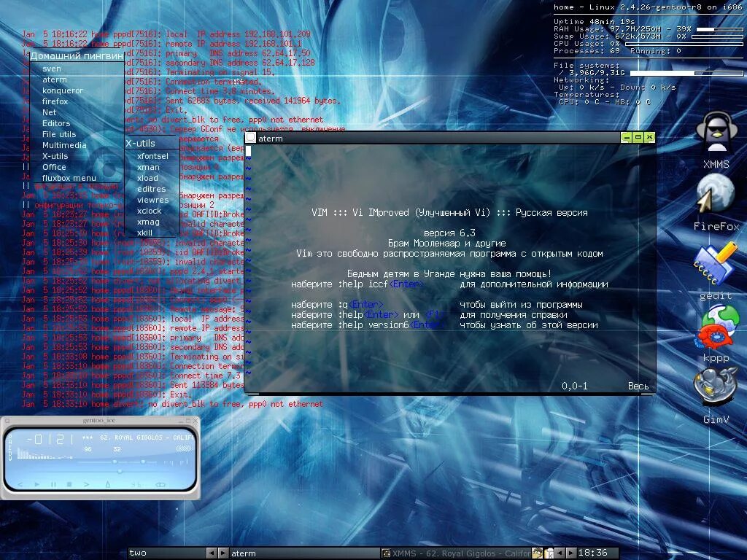The image size is (747, 560).
Task: Click ':help iccf' text in the vim screen
Action: [363, 284]
